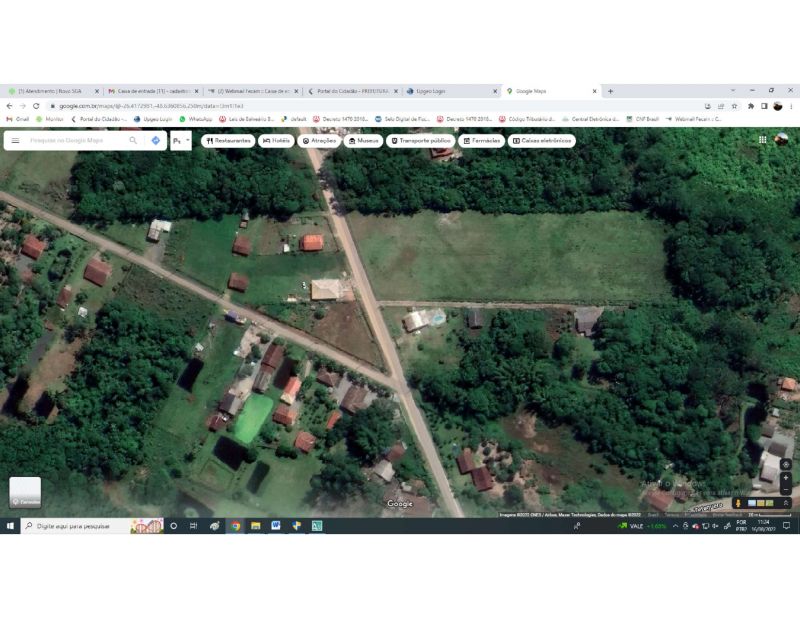Viewport: 800px width, 618px height.
Task: Toggle the Chrome side panel
Action: [x=764, y=106]
